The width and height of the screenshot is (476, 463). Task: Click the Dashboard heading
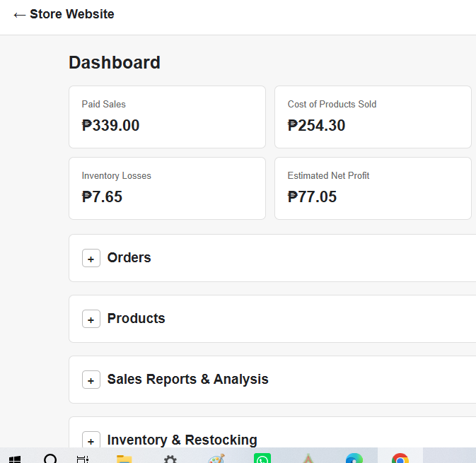pos(115,62)
